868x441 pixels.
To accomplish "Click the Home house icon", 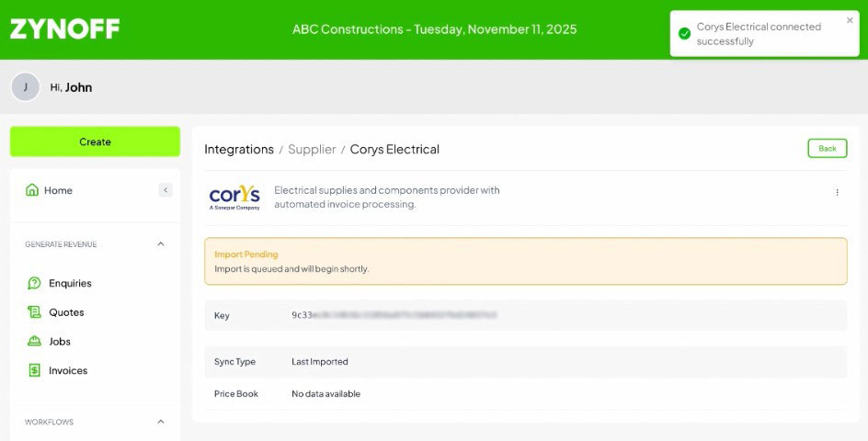I will (x=32, y=190).
